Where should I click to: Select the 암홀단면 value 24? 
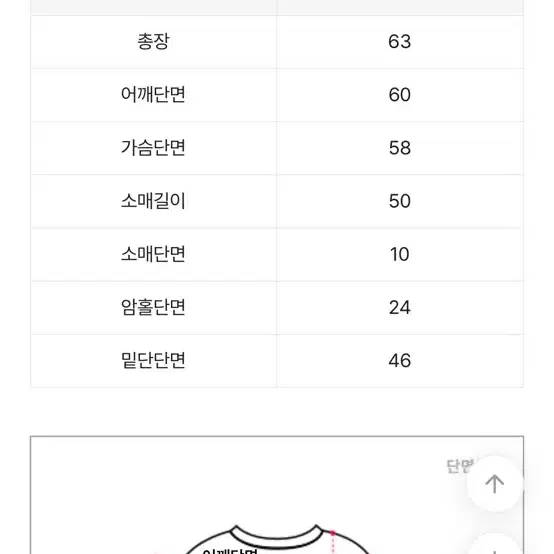coord(400,307)
